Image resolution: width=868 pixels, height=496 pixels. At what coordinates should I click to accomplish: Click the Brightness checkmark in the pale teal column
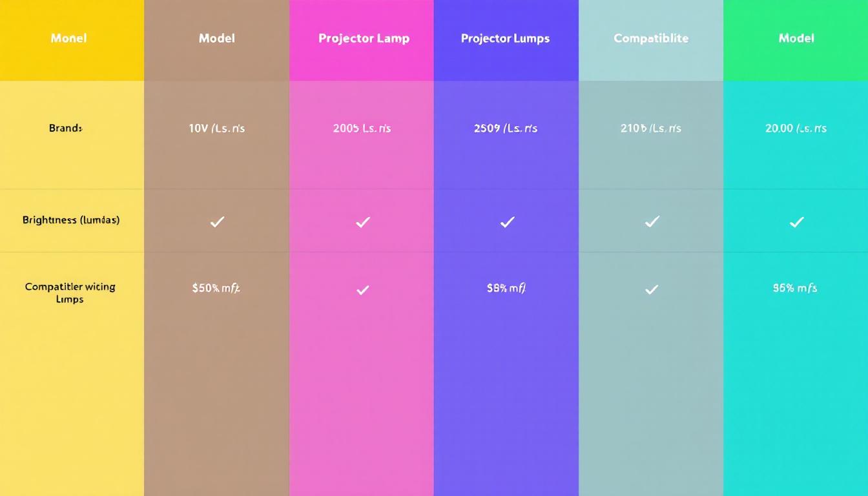click(x=652, y=222)
